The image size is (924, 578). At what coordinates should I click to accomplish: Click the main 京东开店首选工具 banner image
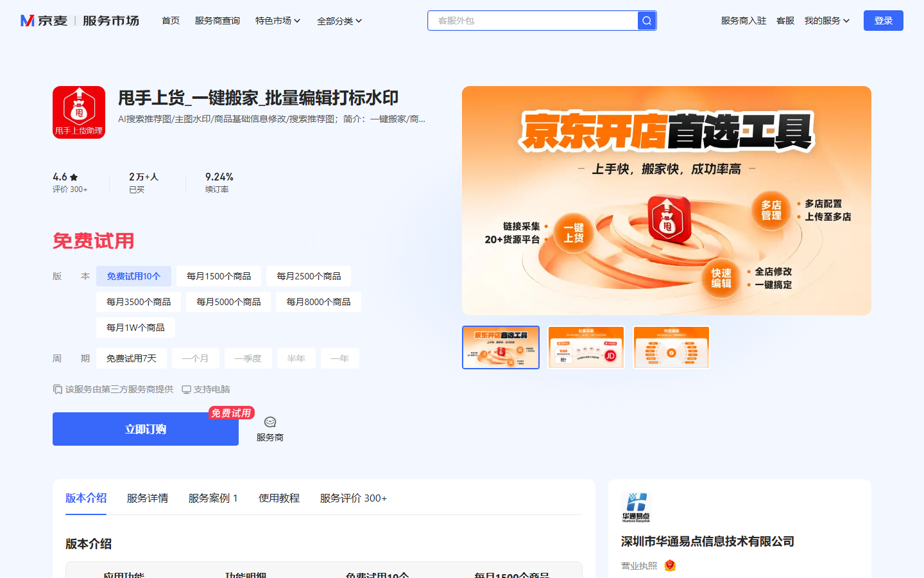tap(667, 200)
